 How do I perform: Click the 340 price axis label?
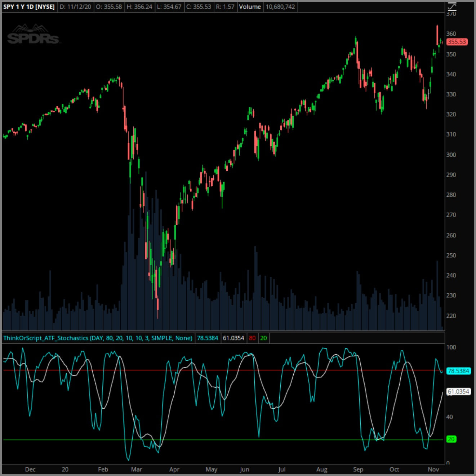click(451, 74)
